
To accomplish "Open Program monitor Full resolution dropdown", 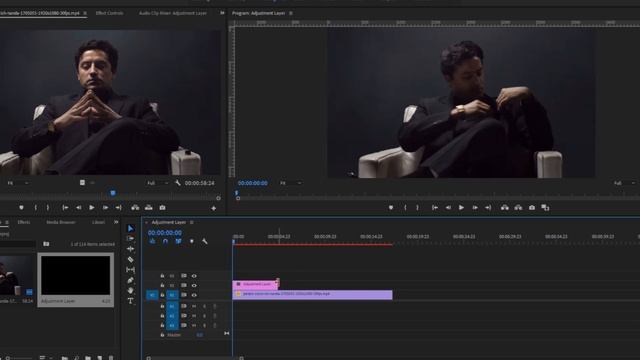I will coord(624,183).
